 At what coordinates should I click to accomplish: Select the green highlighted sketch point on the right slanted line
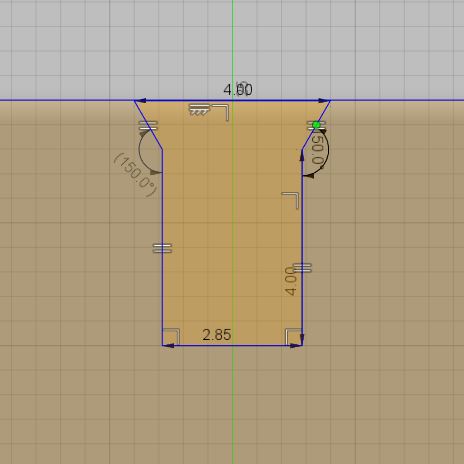point(316,125)
